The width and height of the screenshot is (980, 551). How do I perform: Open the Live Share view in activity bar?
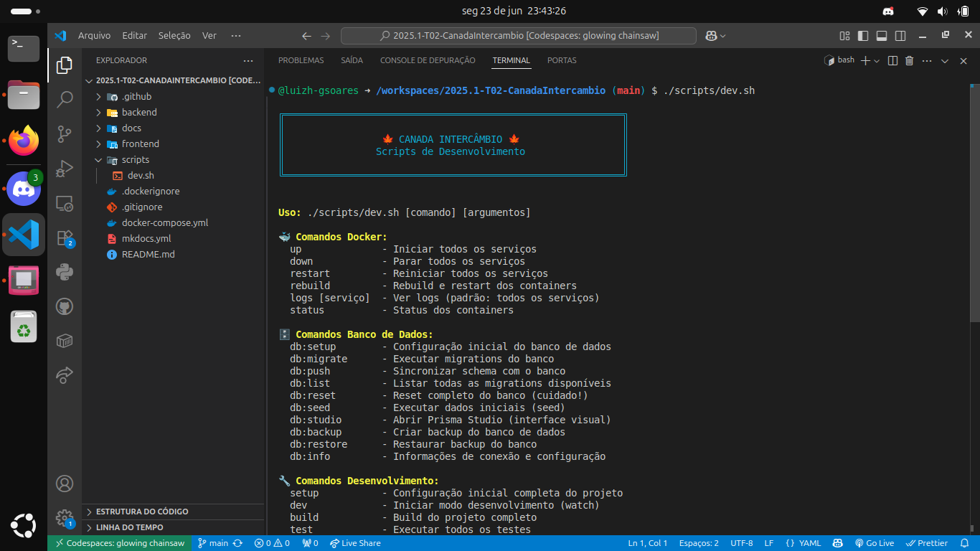tap(65, 375)
